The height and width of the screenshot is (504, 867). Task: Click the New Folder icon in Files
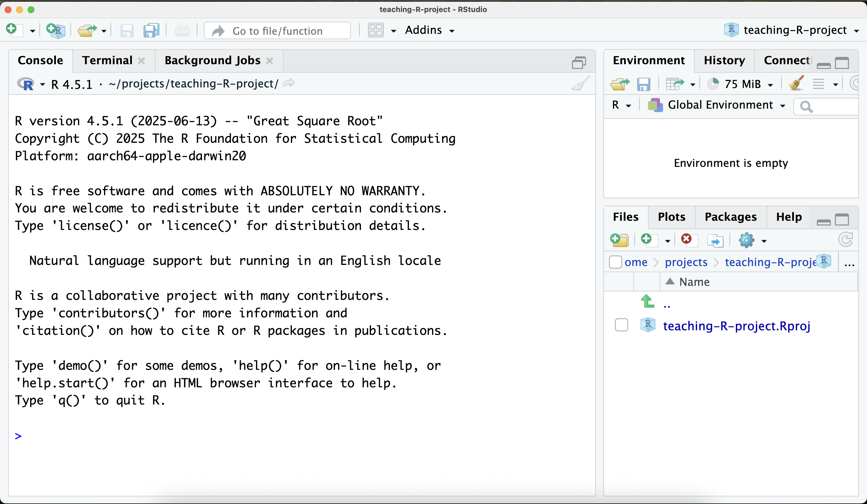[x=619, y=240]
